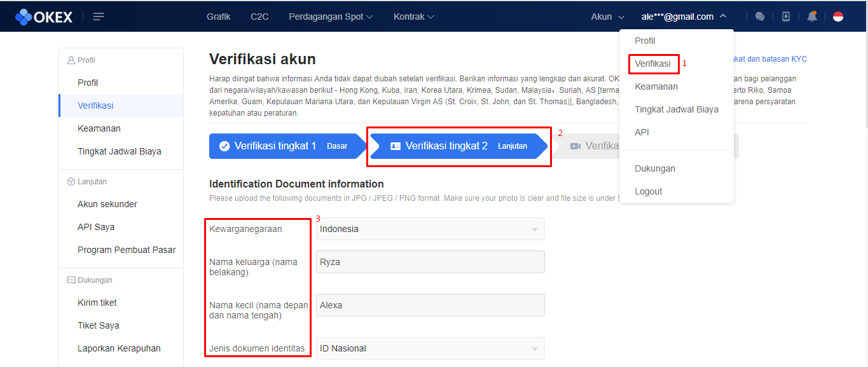Open the Jenis dokumen identitas dropdown
This screenshot has width=868, height=368.
click(x=431, y=348)
